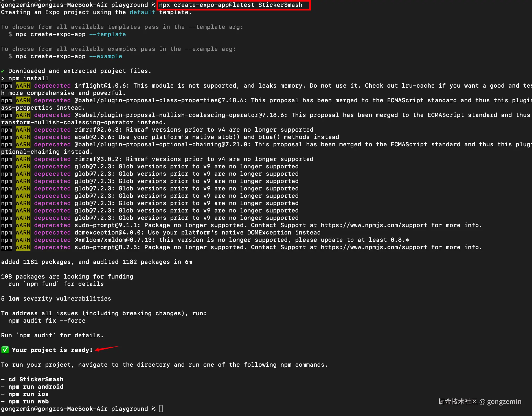The width and height of the screenshot is (532, 416).
Task: Click the terminal cursor block at the bottom prompt
Action: pos(161,409)
